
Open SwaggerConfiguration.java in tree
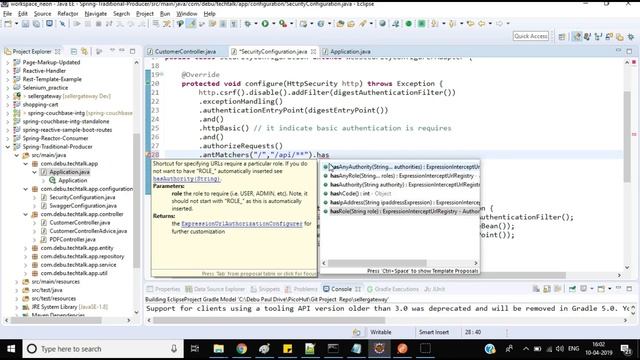(x=83, y=206)
